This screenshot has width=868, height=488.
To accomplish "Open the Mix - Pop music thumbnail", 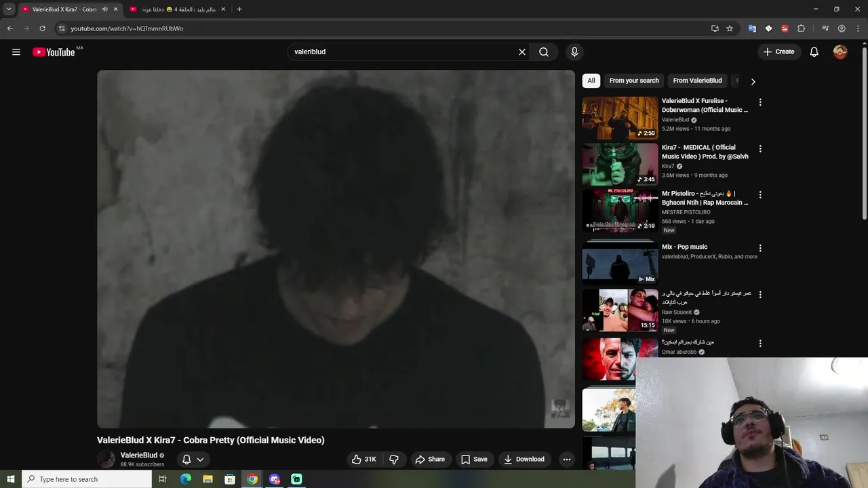I will 620,263.
